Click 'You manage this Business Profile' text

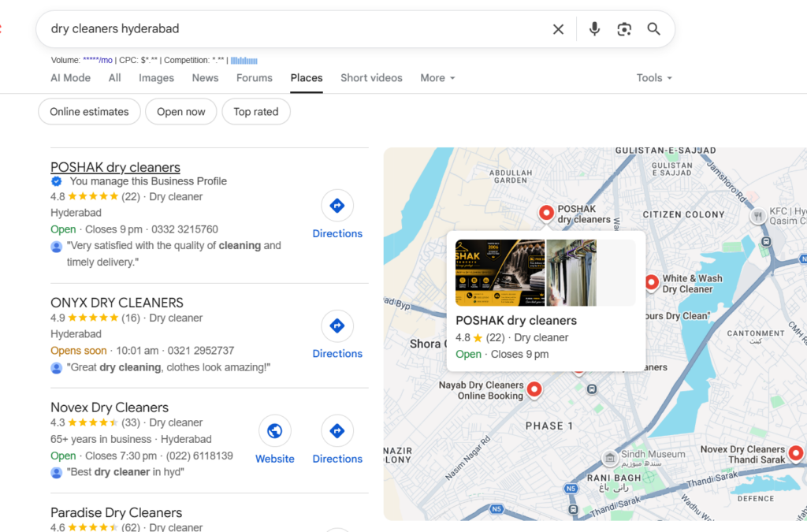(148, 181)
